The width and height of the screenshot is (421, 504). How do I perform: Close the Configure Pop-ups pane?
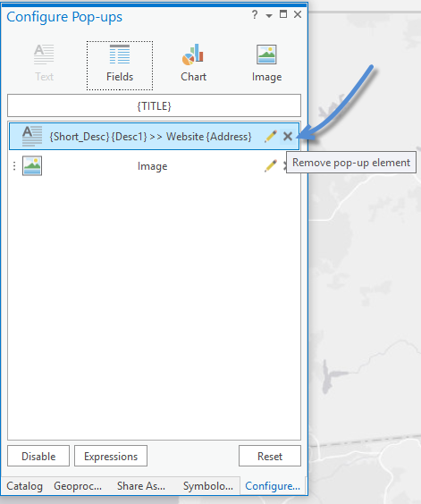click(298, 14)
